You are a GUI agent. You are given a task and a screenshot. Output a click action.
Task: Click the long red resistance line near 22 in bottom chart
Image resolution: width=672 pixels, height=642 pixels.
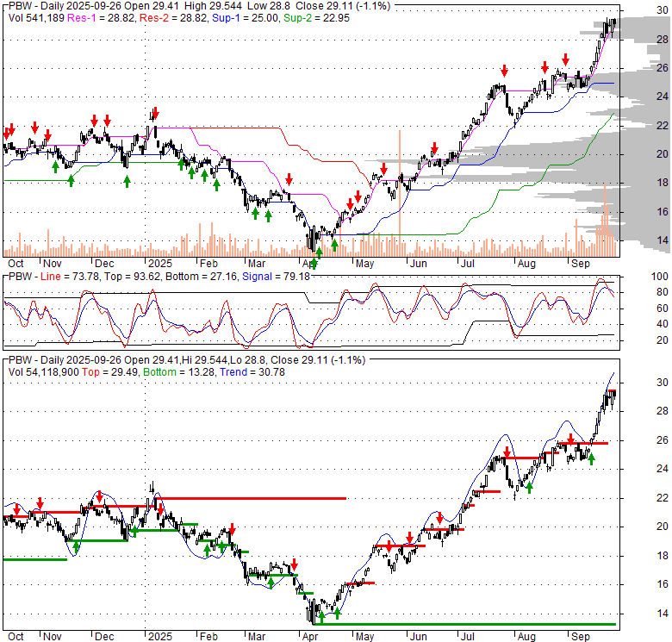point(251,498)
